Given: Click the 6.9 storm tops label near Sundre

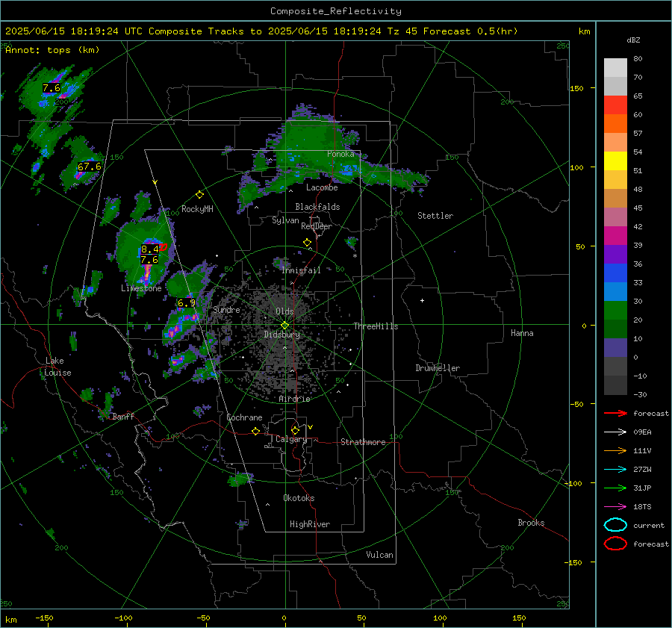Looking at the screenshot, I should (187, 303).
